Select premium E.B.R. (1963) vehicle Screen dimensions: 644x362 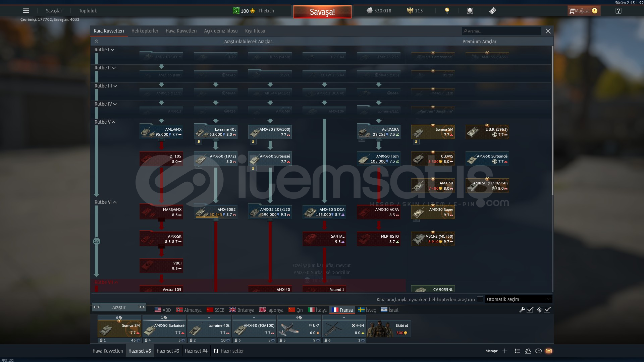point(487,132)
